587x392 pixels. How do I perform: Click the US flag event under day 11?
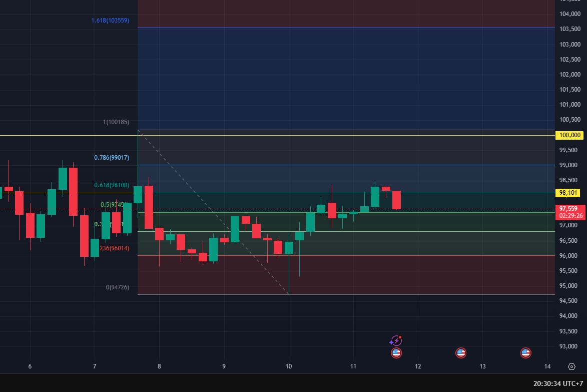point(396,353)
